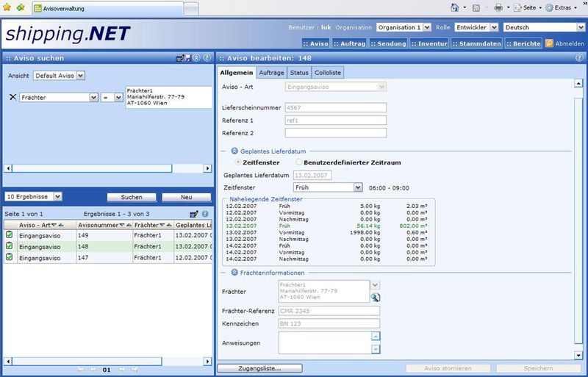588x377 pixels.
Task: Toggle the checkbox for Aviso 149 row
Action: point(10,235)
